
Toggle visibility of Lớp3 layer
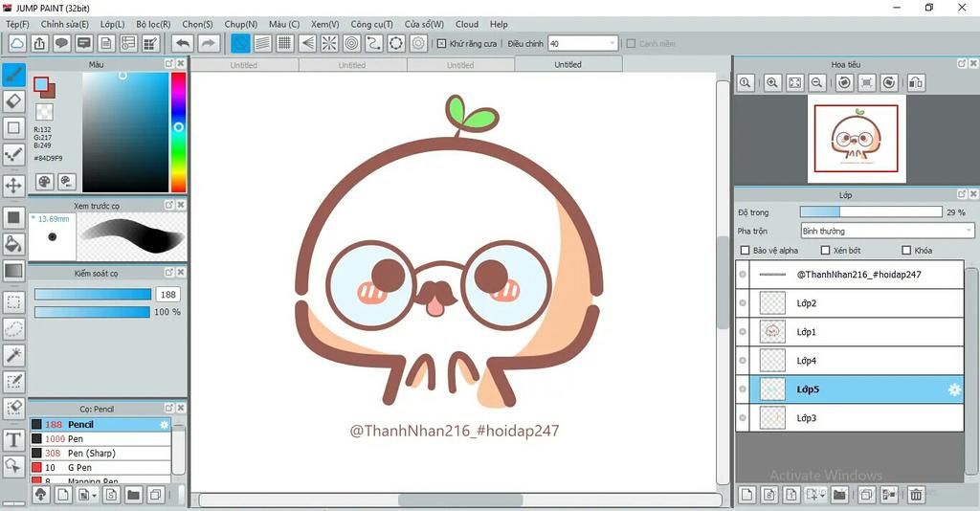[x=743, y=418]
